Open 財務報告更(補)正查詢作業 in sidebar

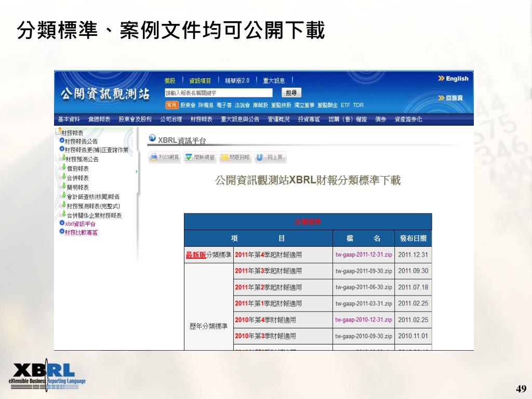tap(97, 150)
